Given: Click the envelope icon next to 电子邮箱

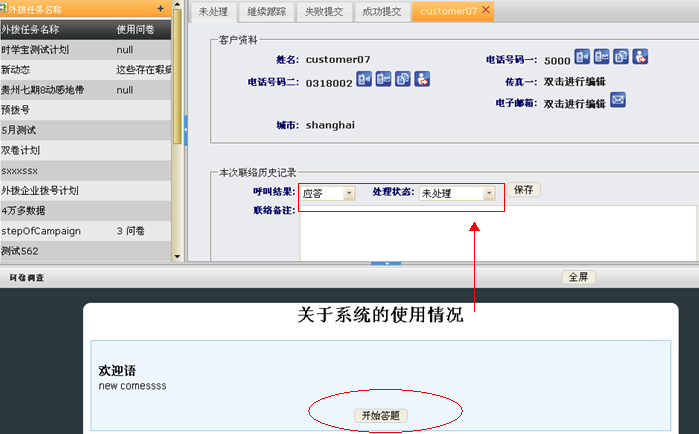Looking at the screenshot, I should pos(618,100).
